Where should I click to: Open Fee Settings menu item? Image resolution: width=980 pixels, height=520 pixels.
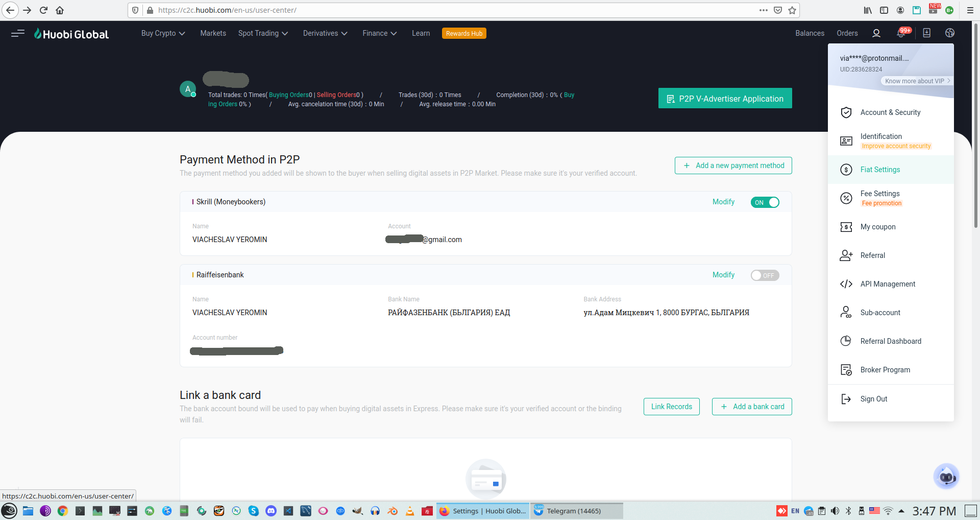pyautogui.click(x=891, y=198)
